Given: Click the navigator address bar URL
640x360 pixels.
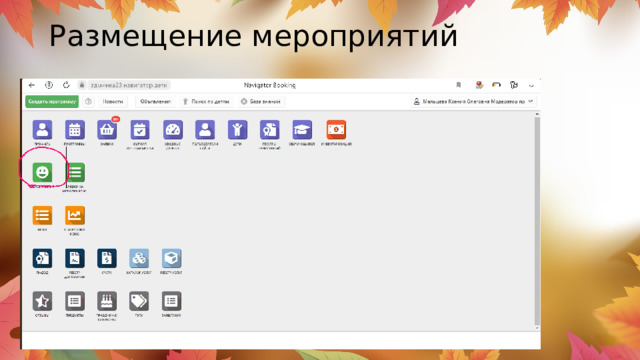Looking at the screenshot, I should pos(129,85).
